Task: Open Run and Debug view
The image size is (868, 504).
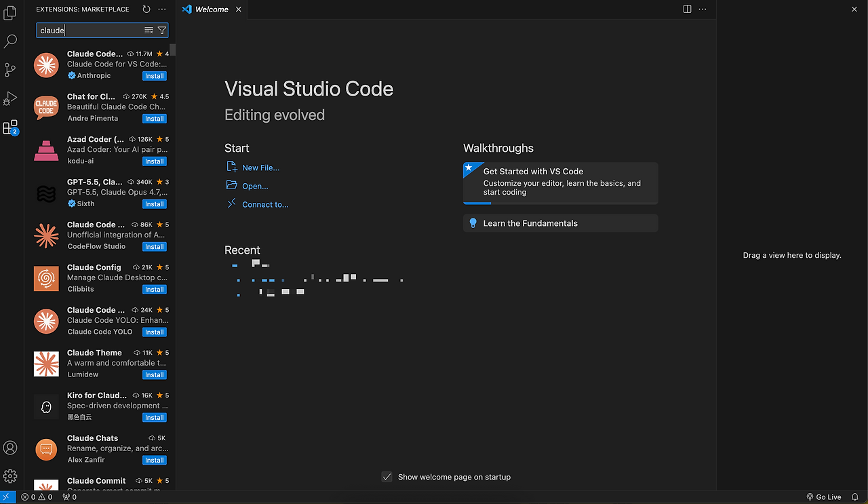Action: 10,99
